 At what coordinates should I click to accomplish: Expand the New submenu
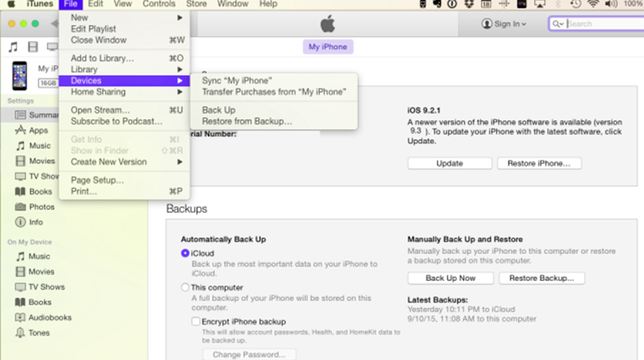point(125,18)
